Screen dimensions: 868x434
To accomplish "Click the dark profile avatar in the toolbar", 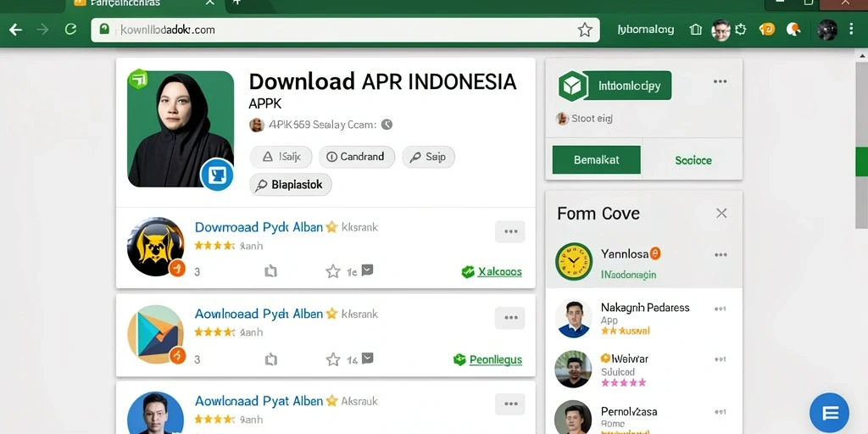I will click(x=827, y=30).
